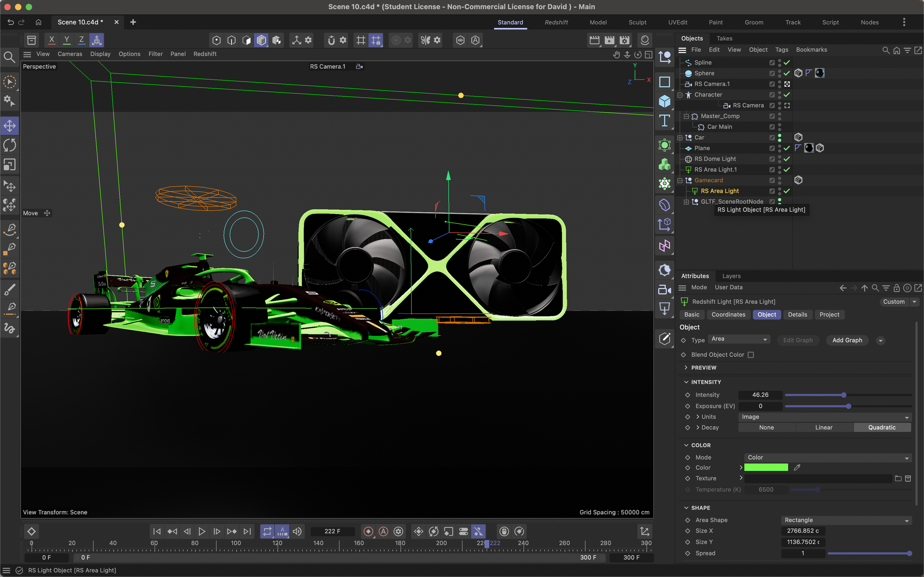Collapse the INTENSITY section
This screenshot has width=924, height=577.
click(x=686, y=382)
